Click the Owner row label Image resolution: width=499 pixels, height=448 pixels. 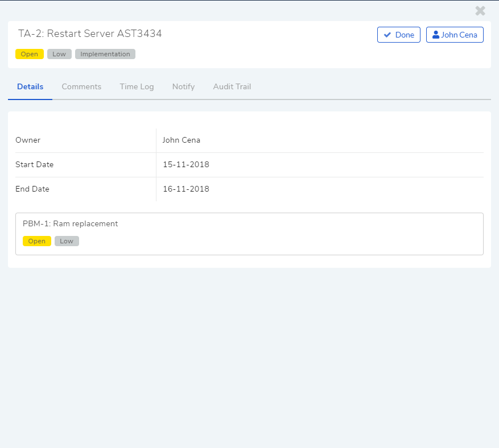coord(28,140)
